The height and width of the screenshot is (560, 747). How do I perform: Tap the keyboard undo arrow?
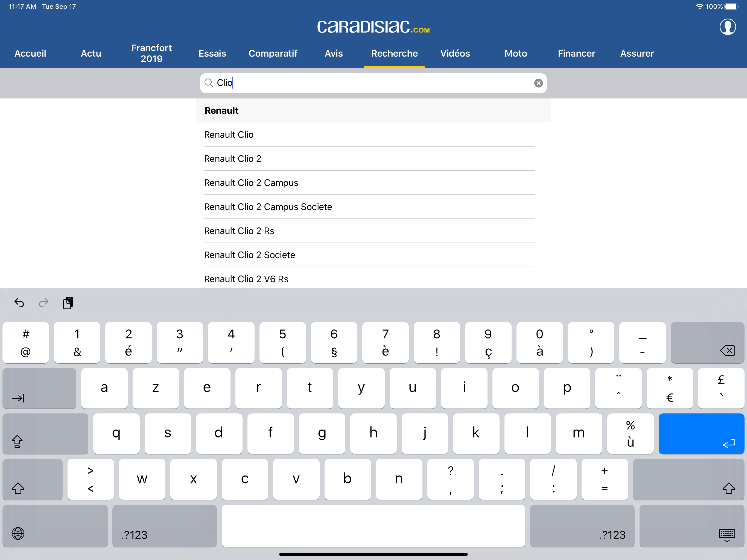[x=19, y=303]
